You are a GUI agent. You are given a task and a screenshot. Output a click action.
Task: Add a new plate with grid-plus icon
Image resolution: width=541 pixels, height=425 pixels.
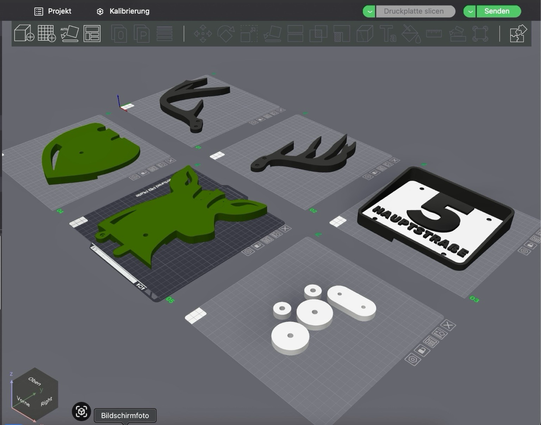tap(47, 33)
